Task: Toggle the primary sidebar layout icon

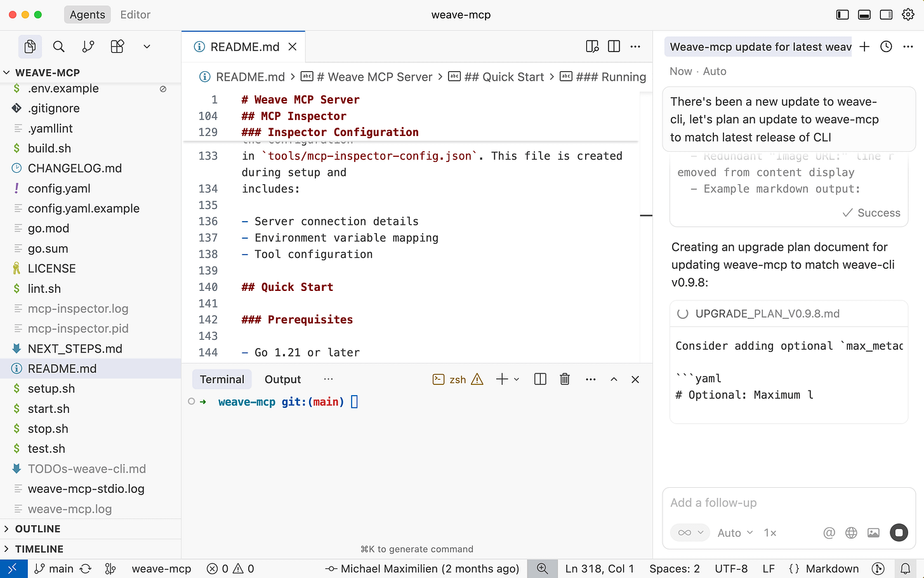Action: click(x=842, y=15)
